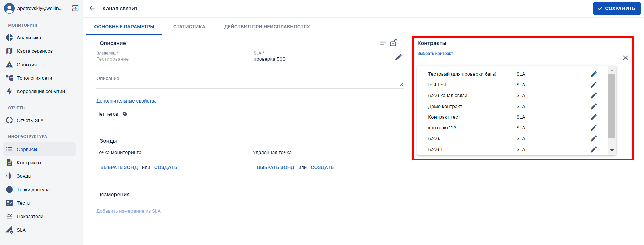Edit Демо контракт with pencil icon

[x=594, y=106]
